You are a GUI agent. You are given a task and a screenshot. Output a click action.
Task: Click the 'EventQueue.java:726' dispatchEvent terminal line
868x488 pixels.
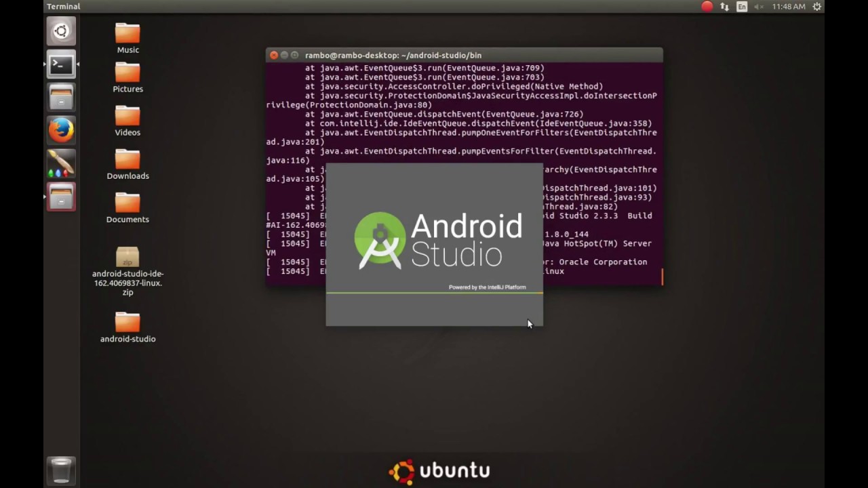(x=444, y=115)
